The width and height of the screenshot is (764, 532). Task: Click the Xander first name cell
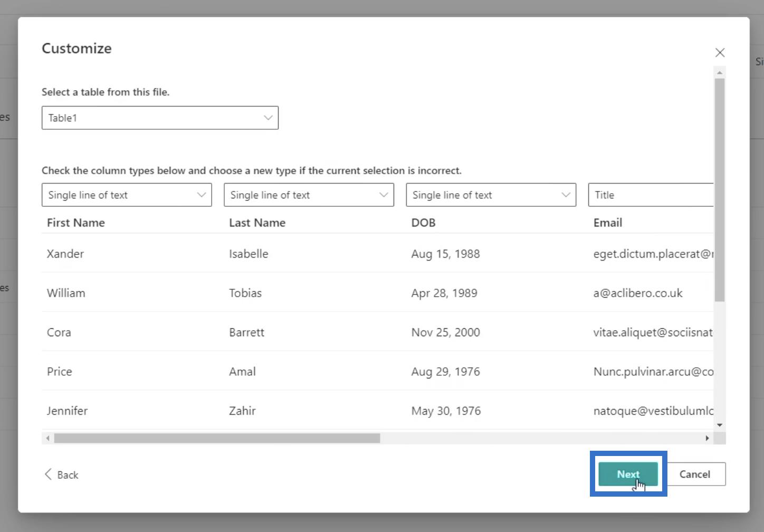point(65,254)
